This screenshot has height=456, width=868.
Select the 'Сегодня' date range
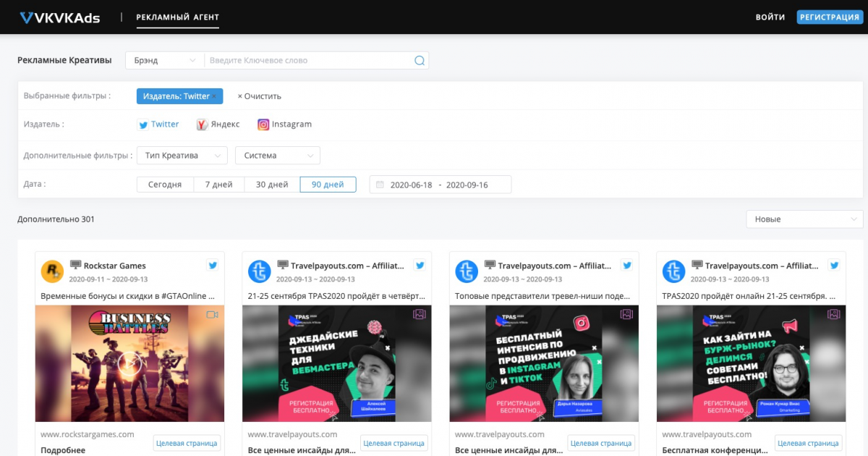click(x=165, y=185)
